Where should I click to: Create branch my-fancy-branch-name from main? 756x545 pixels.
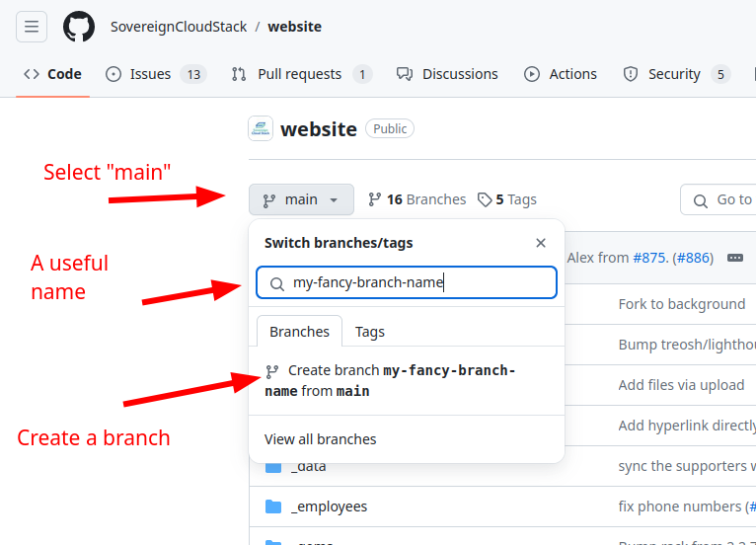coord(407,380)
